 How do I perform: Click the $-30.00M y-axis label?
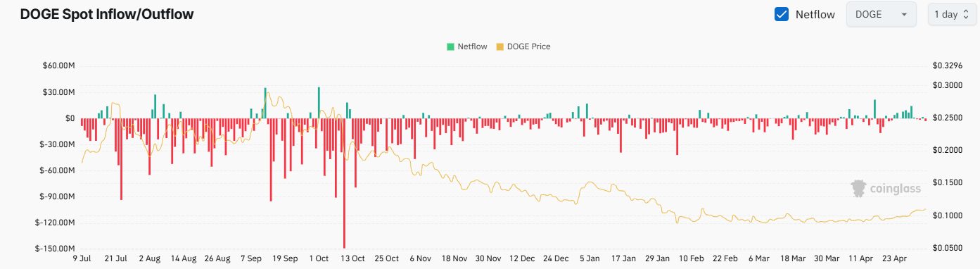click(x=58, y=144)
